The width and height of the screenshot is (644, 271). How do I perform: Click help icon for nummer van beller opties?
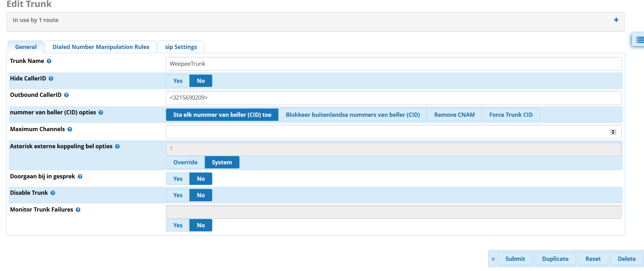click(101, 113)
